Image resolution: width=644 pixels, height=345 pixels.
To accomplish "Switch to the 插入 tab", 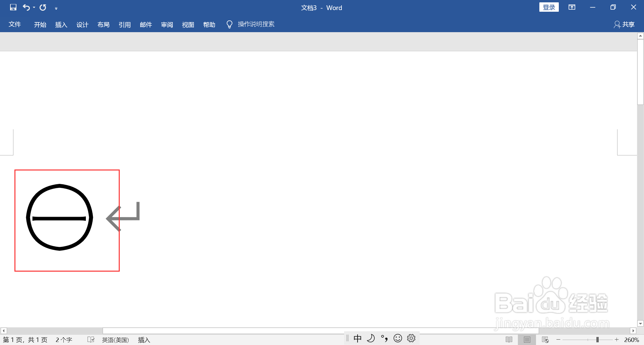I will tap(61, 24).
